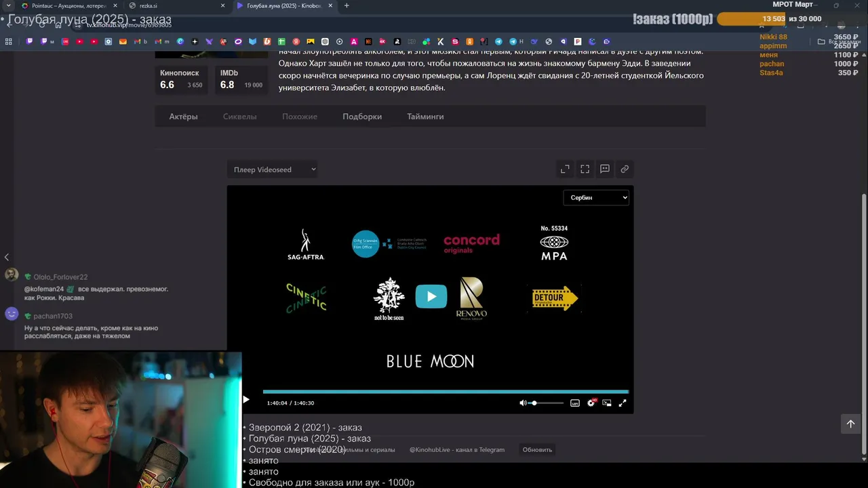
Task: Open @Kinohub.live Telegram channel link
Action: point(457,449)
